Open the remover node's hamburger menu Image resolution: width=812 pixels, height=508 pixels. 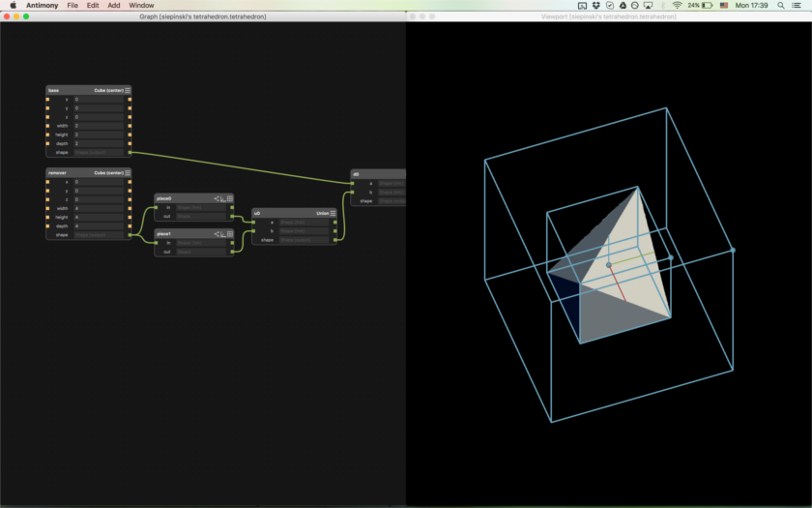tap(128, 172)
